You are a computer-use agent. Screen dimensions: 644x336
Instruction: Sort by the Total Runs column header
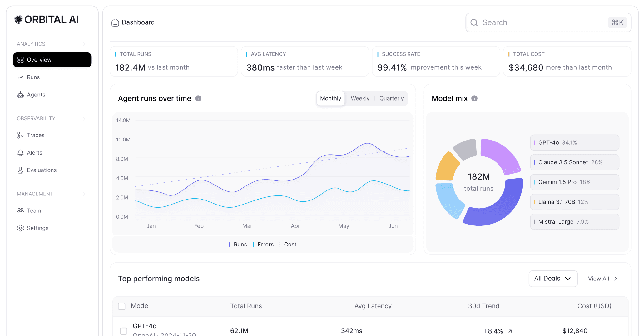tap(246, 306)
